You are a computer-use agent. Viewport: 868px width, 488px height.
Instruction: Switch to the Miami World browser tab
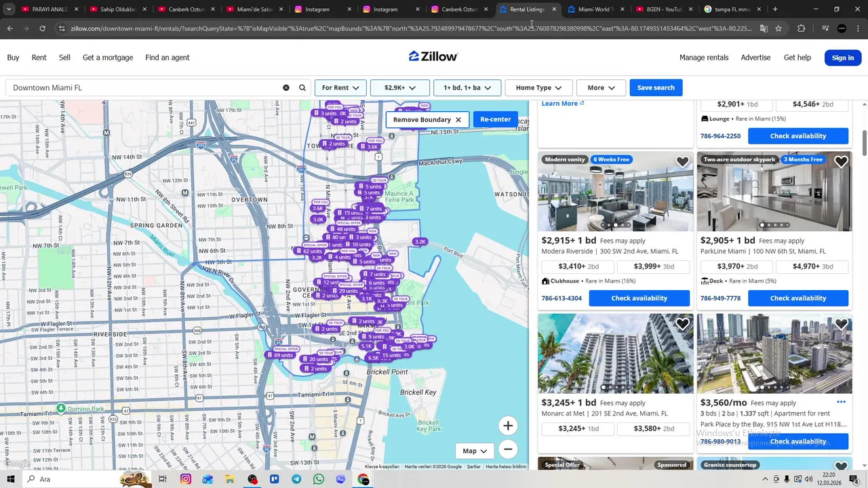[x=595, y=9]
